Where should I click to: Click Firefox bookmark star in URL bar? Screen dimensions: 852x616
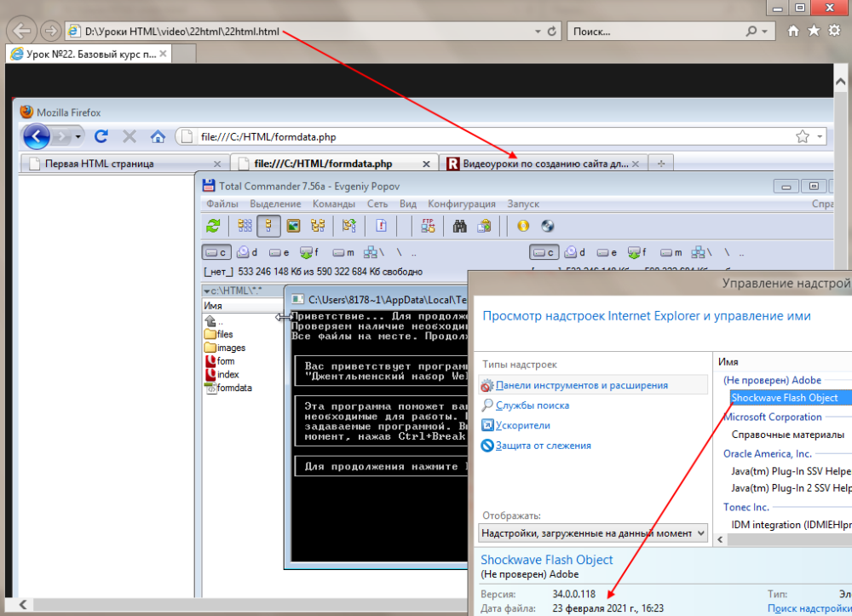[x=803, y=136]
